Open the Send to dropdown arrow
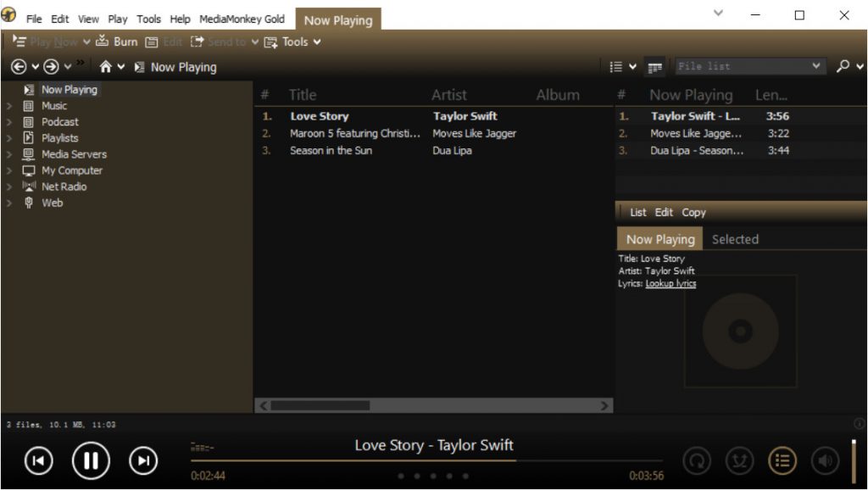This screenshot has height=490, width=868. pyautogui.click(x=254, y=42)
